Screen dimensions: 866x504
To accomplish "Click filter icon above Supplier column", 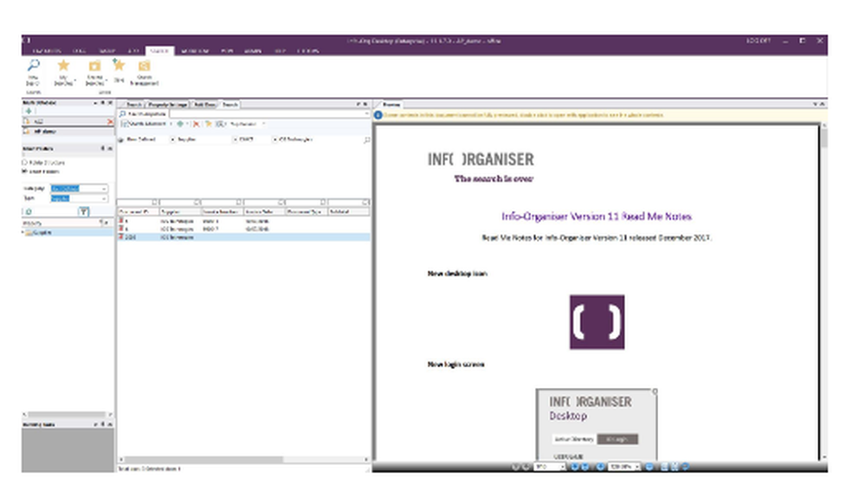I will pos(197,203).
